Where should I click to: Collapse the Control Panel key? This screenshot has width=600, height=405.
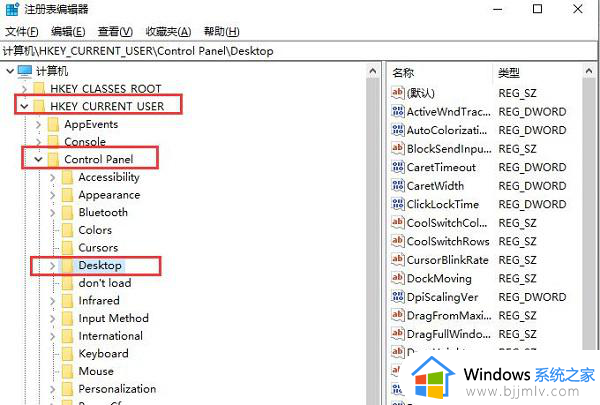pyautogui.click(x=38, y=159)
